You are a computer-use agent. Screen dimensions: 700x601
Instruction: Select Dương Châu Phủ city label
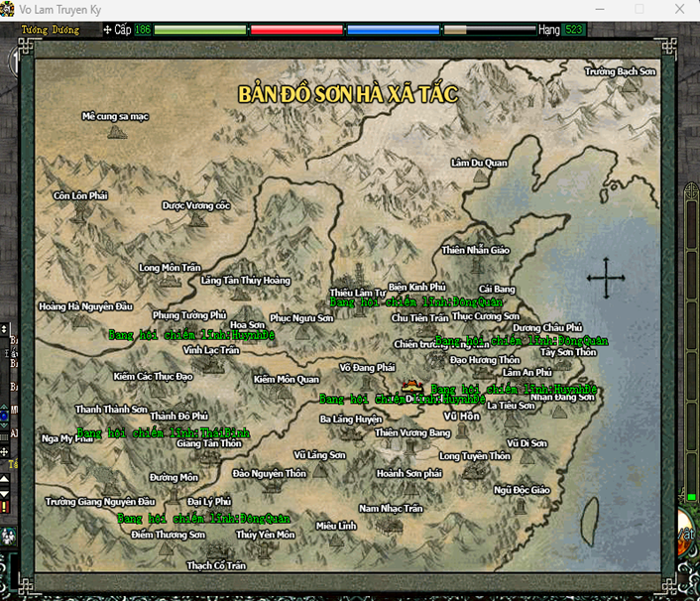point(547,327)
